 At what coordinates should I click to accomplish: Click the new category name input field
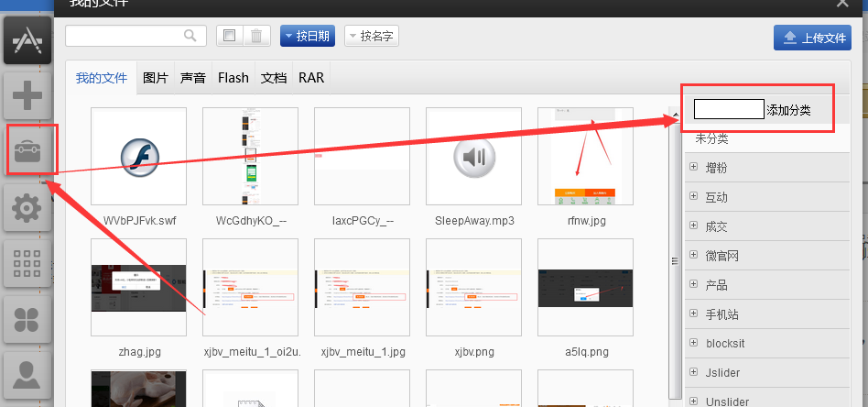(728, 110)
